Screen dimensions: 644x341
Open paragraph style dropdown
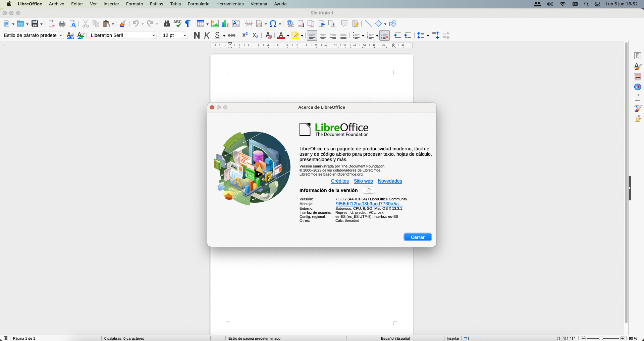[61, 35]
